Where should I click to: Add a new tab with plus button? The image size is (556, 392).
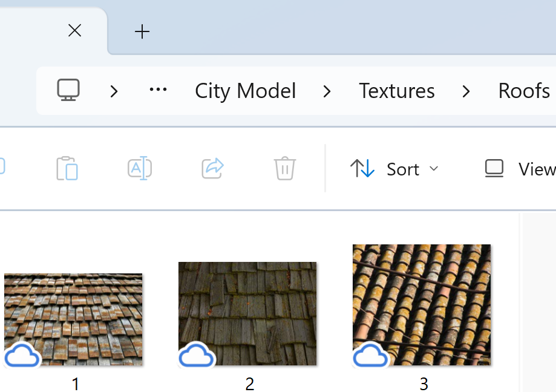click(x=142, y=31)
